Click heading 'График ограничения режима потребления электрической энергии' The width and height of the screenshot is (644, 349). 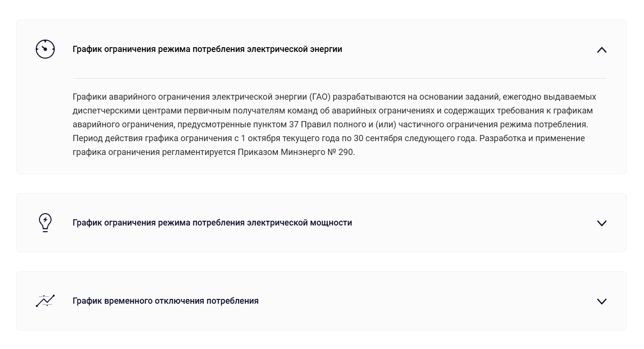tap(207, 49)
